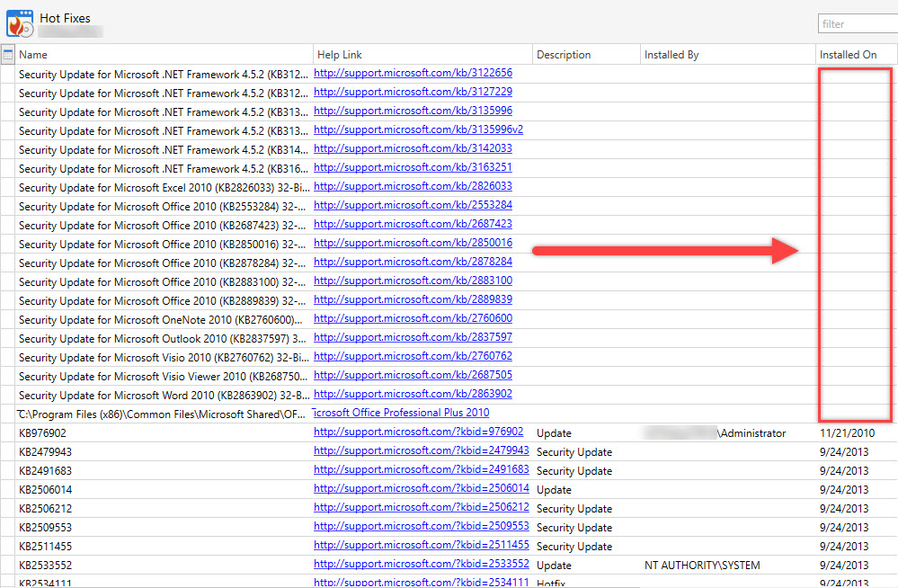The width and height of the screenshot is (898, 588).
Task: Visit the kbid=2533552 support link
Action: (x=421, y=565)
